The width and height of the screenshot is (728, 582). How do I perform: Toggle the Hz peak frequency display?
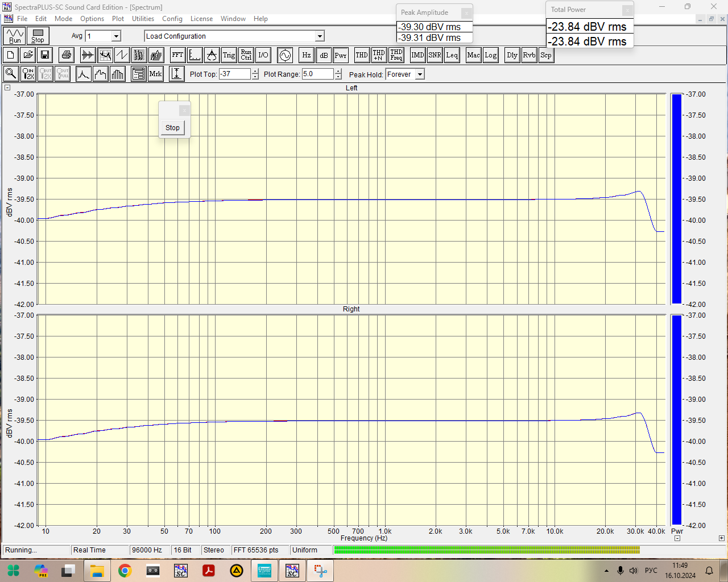coord(306,55)
